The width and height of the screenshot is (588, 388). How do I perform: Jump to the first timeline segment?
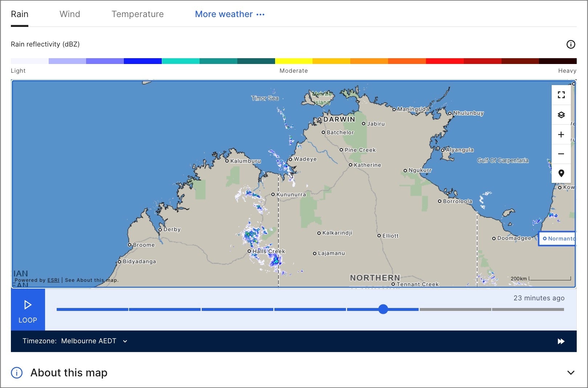[92, 309]
